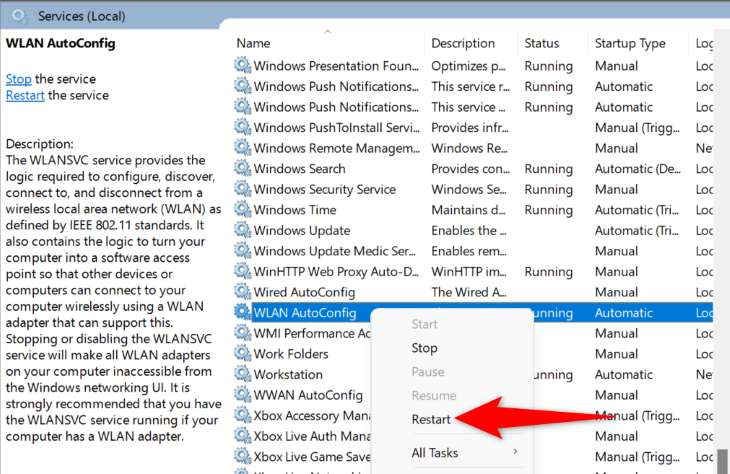Screen dimensions: 730x474
Task: Select the Windows Time service name
Action: pyautogui.click(x=295, y=210)
